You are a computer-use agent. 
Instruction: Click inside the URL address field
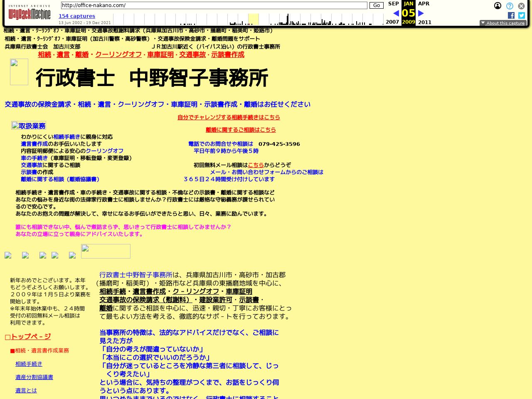point(213,5)
